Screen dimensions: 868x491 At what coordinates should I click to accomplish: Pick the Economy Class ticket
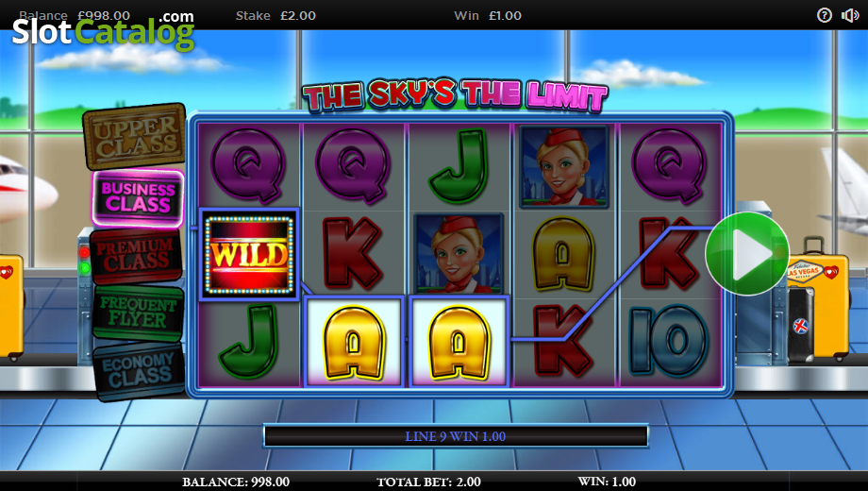139,370
